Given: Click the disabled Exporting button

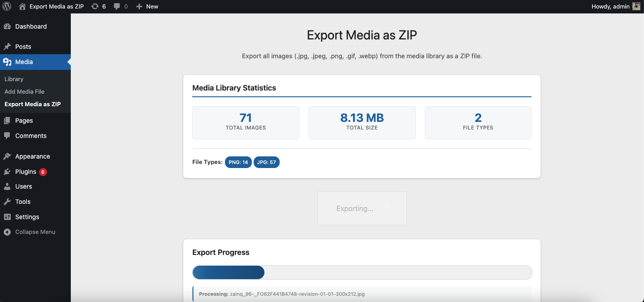Looking at the screenshot, I should (362, 208).
